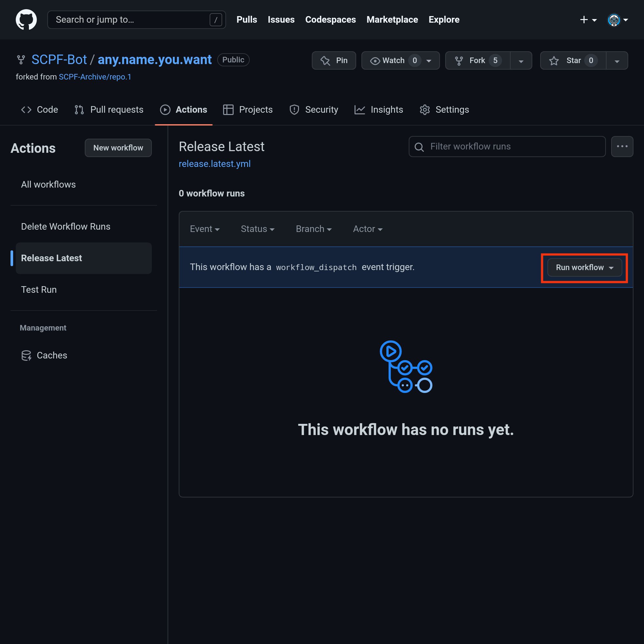Image resolution: width=644 pixels, height=644 pixels.
Task: Select the Test Run workflow
Action: [39, 290]
